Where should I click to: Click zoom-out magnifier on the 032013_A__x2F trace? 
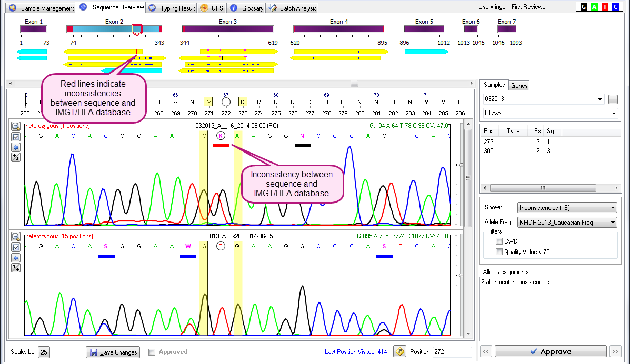coord(16,237)
